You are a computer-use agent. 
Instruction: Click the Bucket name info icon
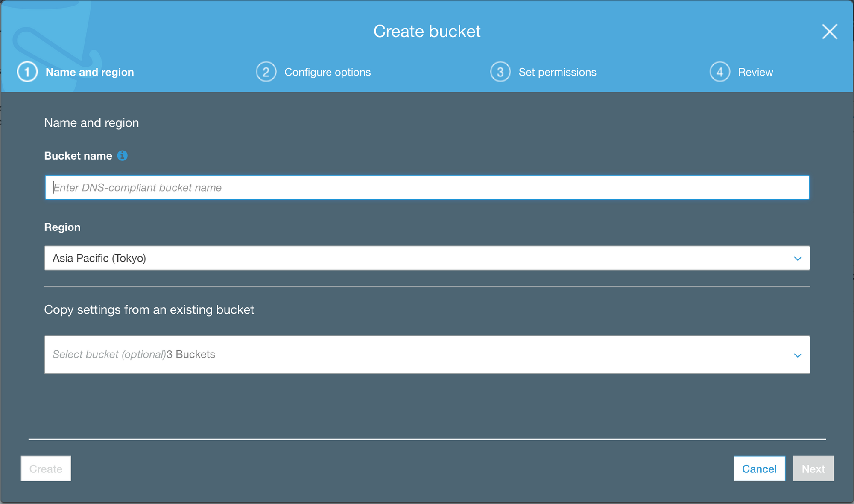(123, 156)
